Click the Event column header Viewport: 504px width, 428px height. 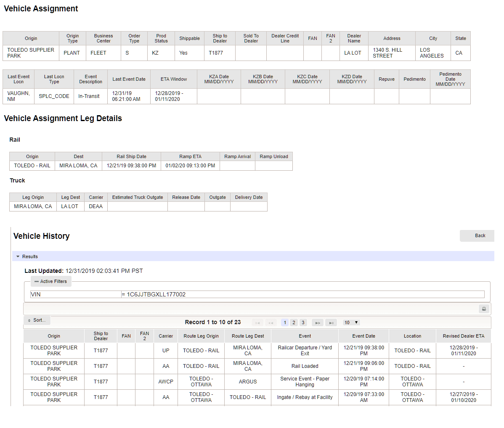[x=305, y=336]
